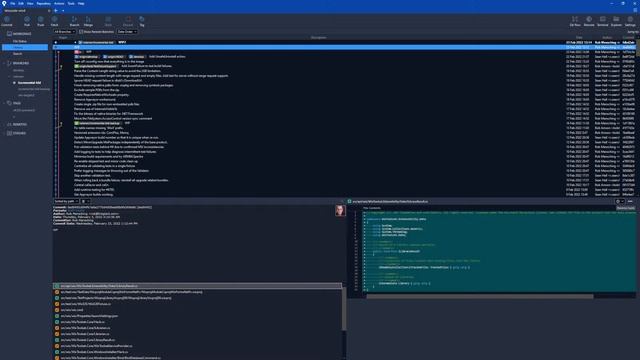Click the Stash toolbar icon
The height and width of the screenshot is (360, 640).
coord(108,21)
